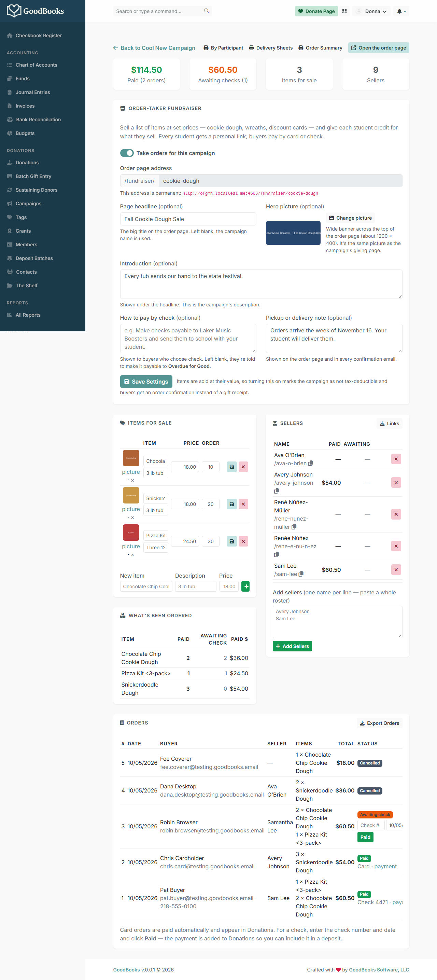Copy Ava O'Brien's seller link
Screen dimensions: 437x980
(311, 463)
